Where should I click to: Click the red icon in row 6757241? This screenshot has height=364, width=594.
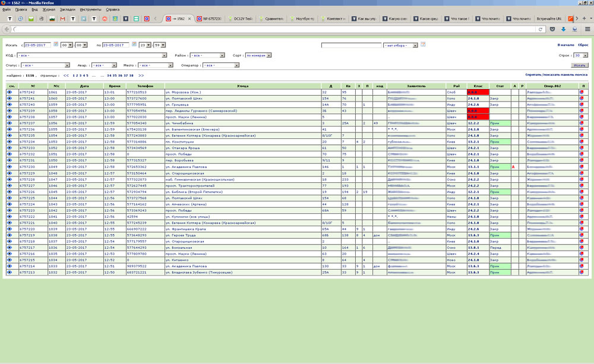pyautogui.click(x=582, y=99)
